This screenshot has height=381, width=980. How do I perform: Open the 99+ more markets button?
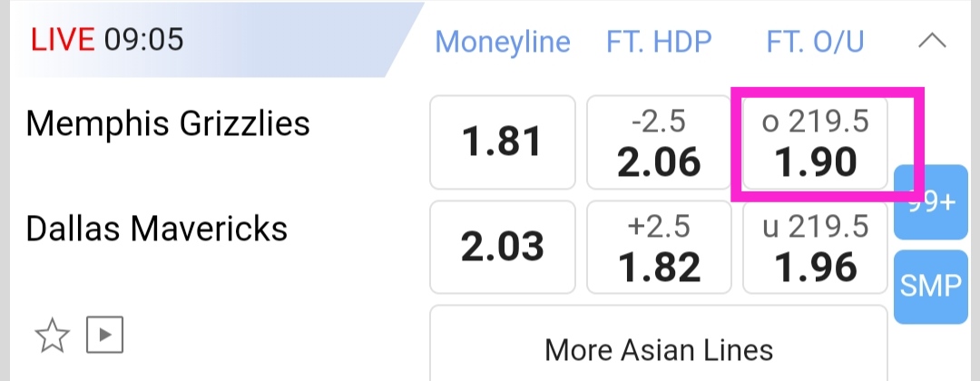(x=931, y=201)
